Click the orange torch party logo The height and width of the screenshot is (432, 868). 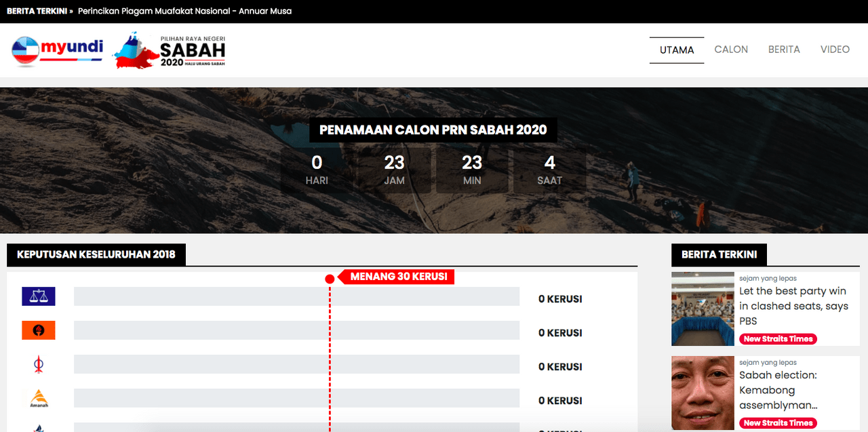tap(39, 330)
